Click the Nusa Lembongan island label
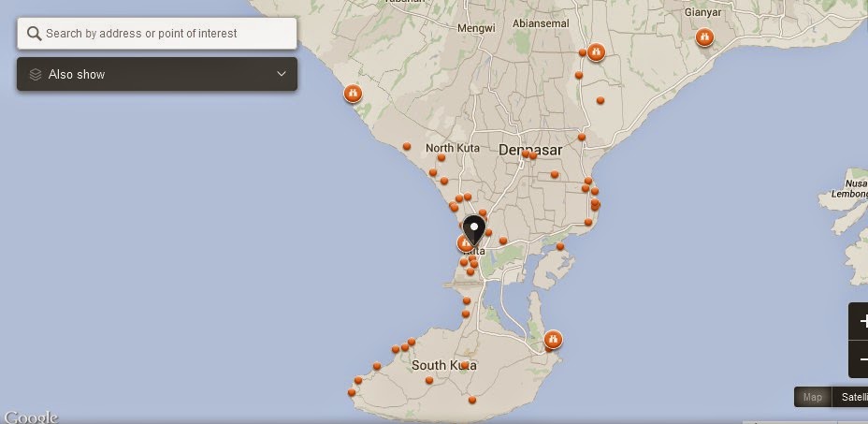Viewport: 868px width, 424px height. pyautogui.click(x=849, y=188)
